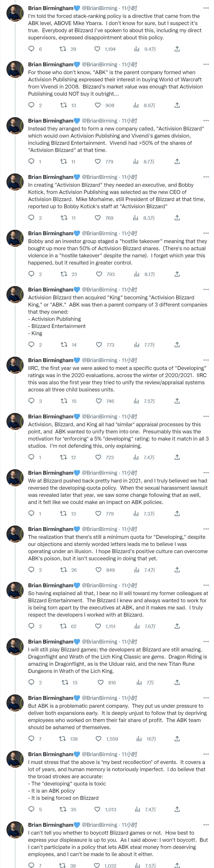Retweet the 'pushed back pretty hard' tweet
The width and height of the screenshot is (214, 868).
point(63,513)
